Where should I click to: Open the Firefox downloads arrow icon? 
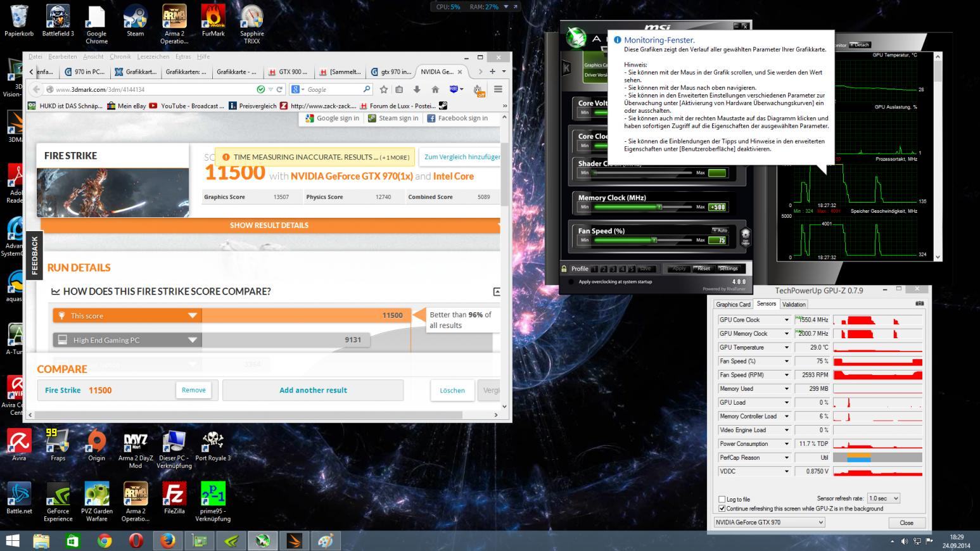coord(417,89)
